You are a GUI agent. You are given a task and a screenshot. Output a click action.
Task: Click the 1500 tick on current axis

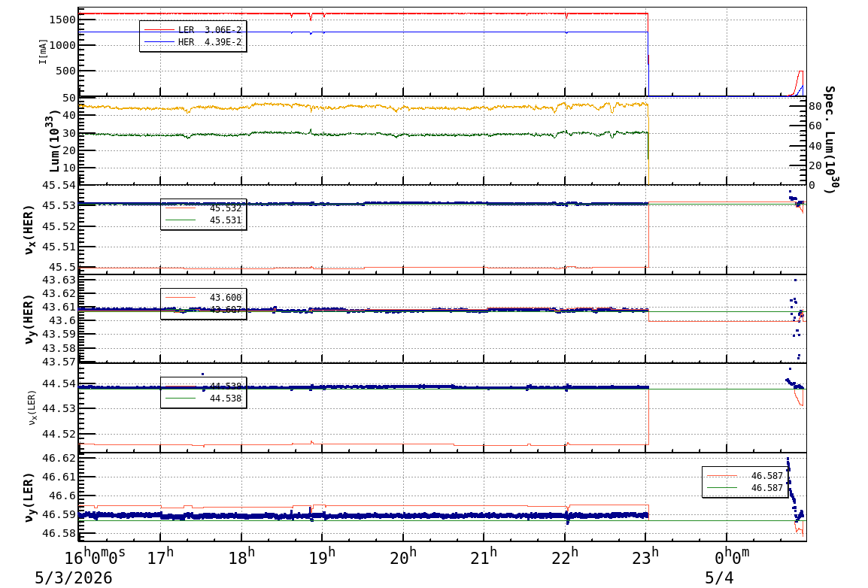(x=62, y=20)
